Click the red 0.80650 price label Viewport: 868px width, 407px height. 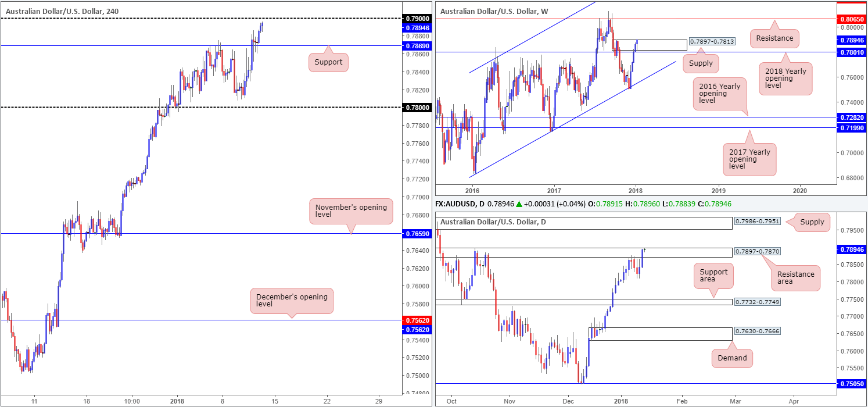click(851, 19)
